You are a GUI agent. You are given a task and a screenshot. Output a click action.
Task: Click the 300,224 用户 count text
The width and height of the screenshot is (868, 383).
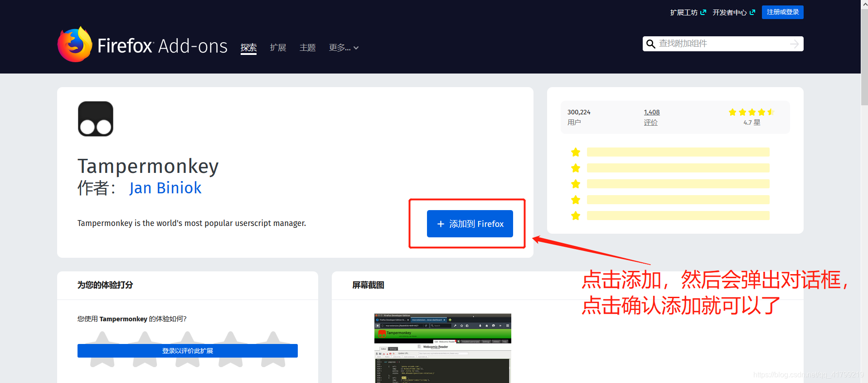coord(579,117)
